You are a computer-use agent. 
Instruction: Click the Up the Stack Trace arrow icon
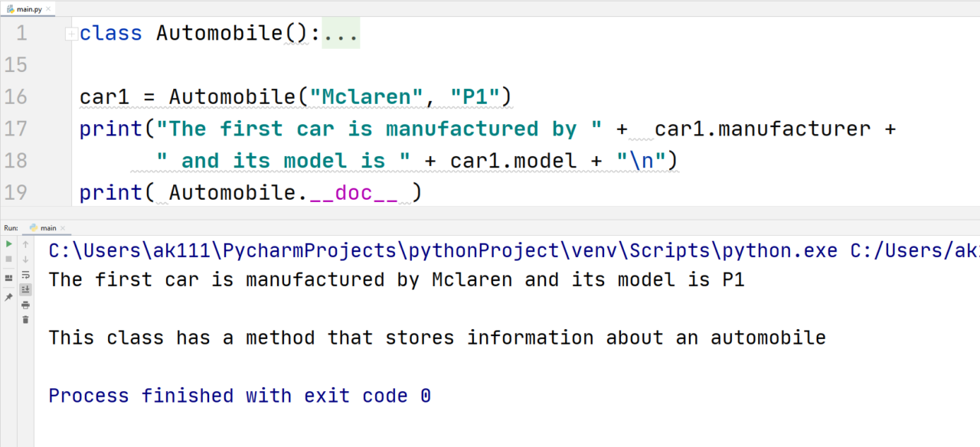pyautogui.click(x=26, y=244)
